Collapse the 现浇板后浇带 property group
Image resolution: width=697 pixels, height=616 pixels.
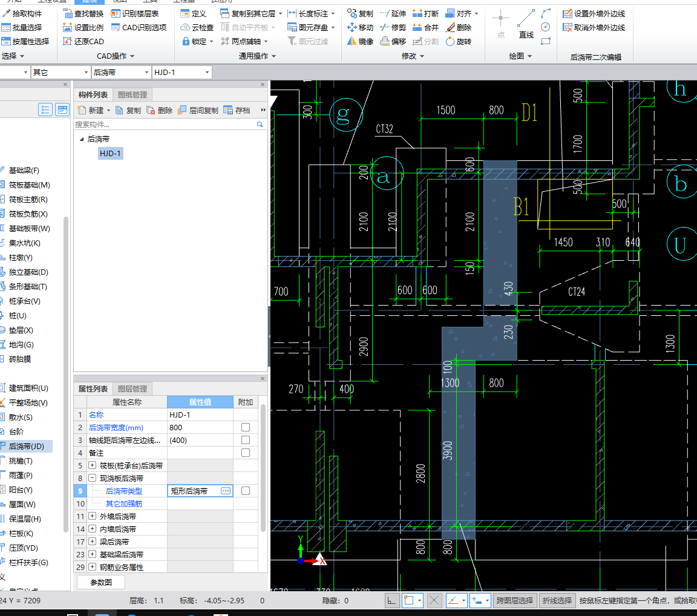[93, 478]
